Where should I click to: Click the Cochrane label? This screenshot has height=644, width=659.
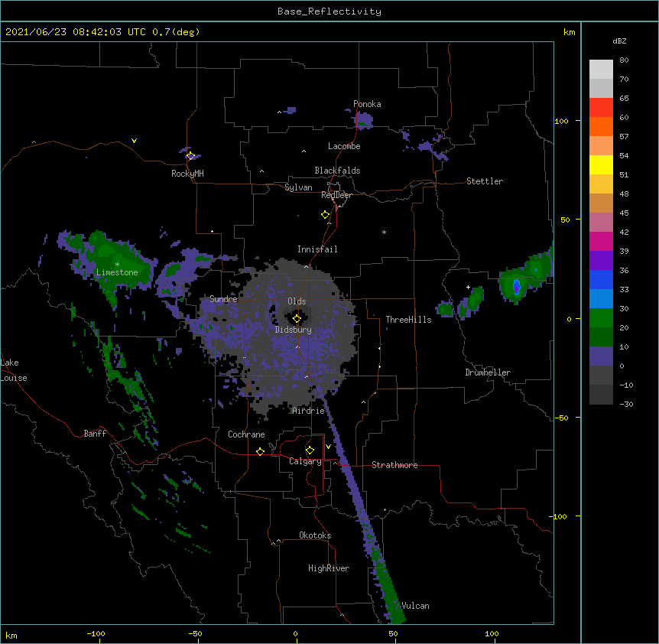[246, 434]
